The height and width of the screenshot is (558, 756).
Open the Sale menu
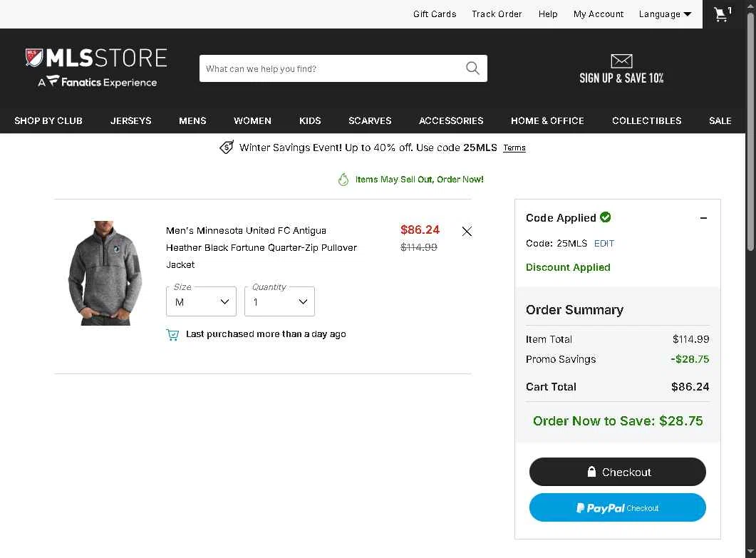click(x=720, y=120)
